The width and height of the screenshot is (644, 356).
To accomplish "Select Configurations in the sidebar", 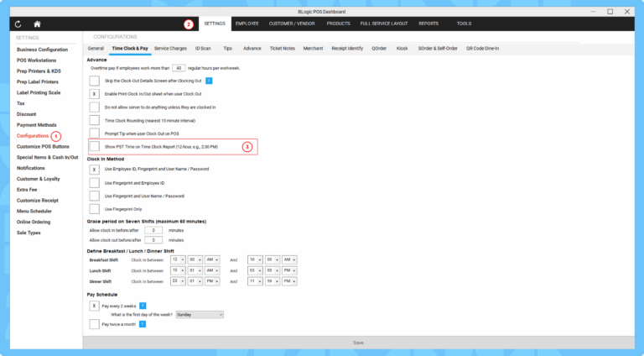I will click(33, 136).
